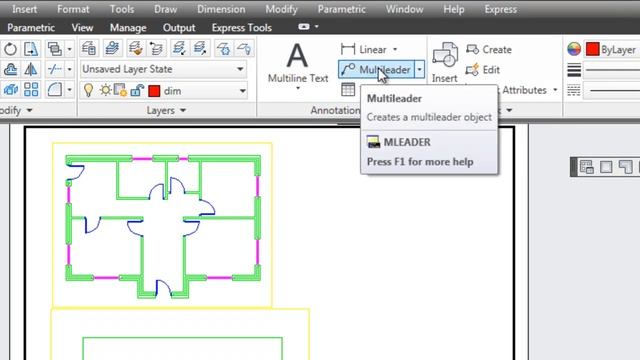The image size is (640, 360).
Task: Click the Edit block button
Action: pyautogui.click(x=483, y=70)
